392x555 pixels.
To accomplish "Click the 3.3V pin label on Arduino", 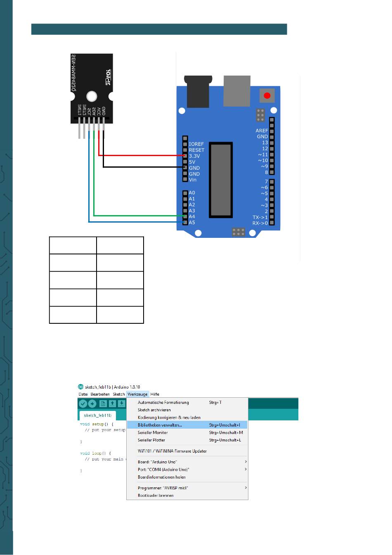I will coord(194,156).
